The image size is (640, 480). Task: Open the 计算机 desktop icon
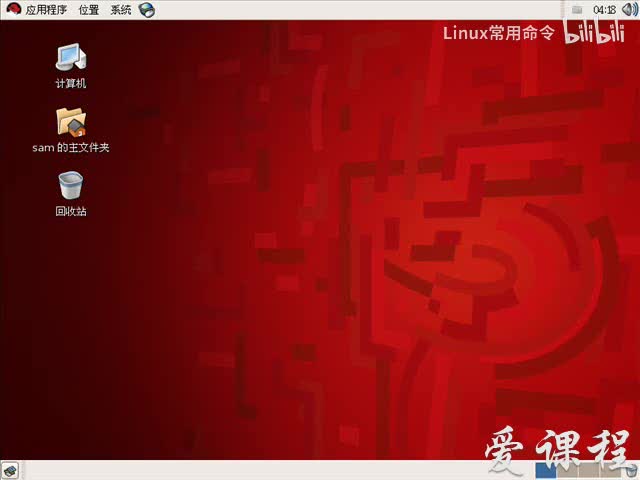(x=71, y=65)
